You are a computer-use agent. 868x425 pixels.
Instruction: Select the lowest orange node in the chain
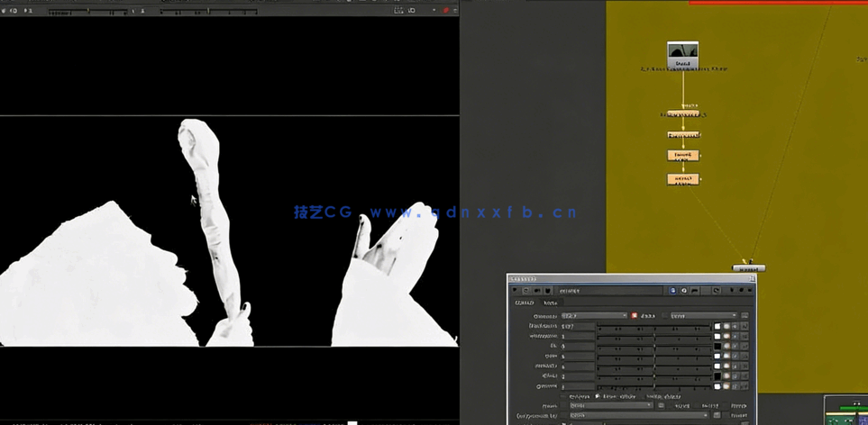(682, 179)
